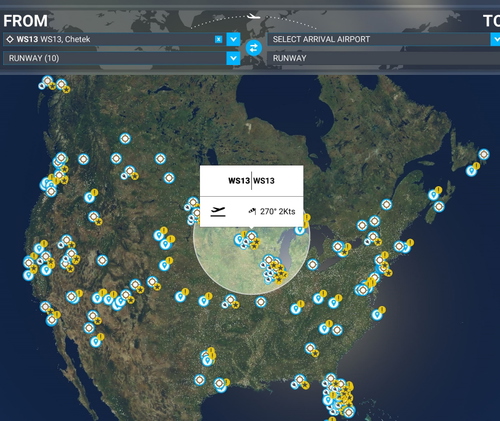The height and width of the screenshot is (421, 500).
Task: Click the windsock wind 270° 2Kts indicator
Action: pos(272,211)
